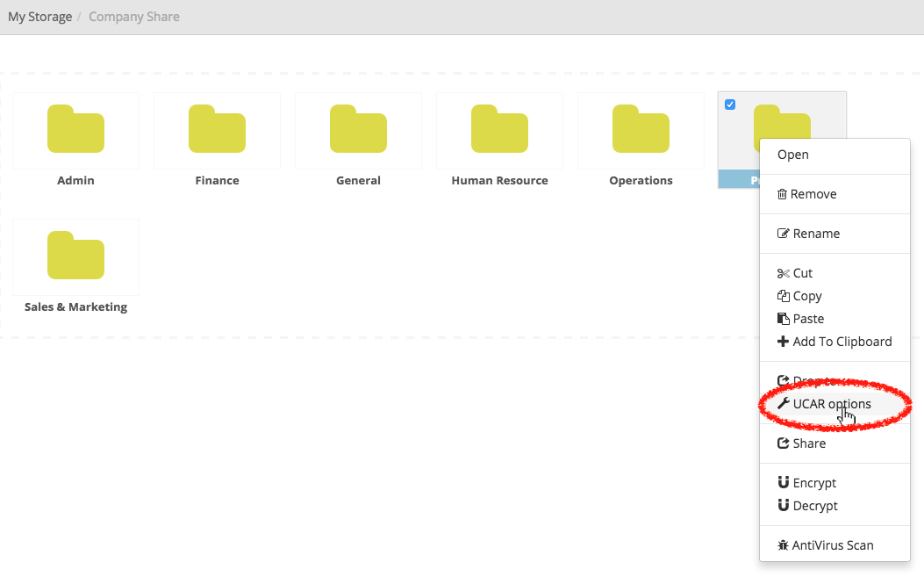Select the Operations folder icon
924x584 pixels.
[x=641, y=130]
